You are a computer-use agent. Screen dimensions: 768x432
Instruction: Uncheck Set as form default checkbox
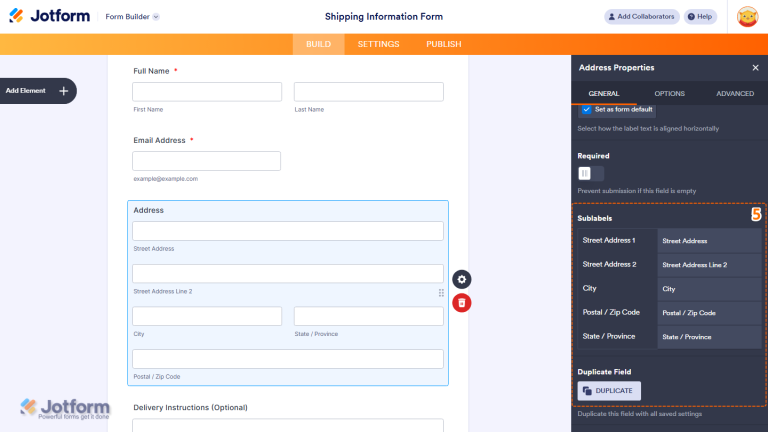click(586, 109)
